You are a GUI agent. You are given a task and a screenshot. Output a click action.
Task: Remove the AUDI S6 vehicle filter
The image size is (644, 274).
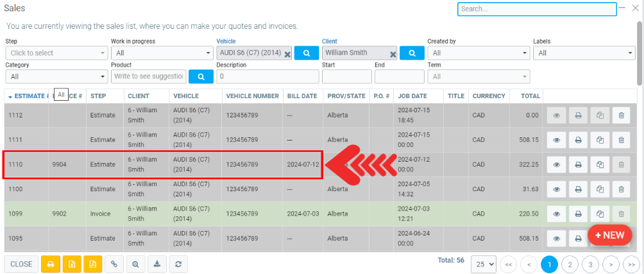287,53
